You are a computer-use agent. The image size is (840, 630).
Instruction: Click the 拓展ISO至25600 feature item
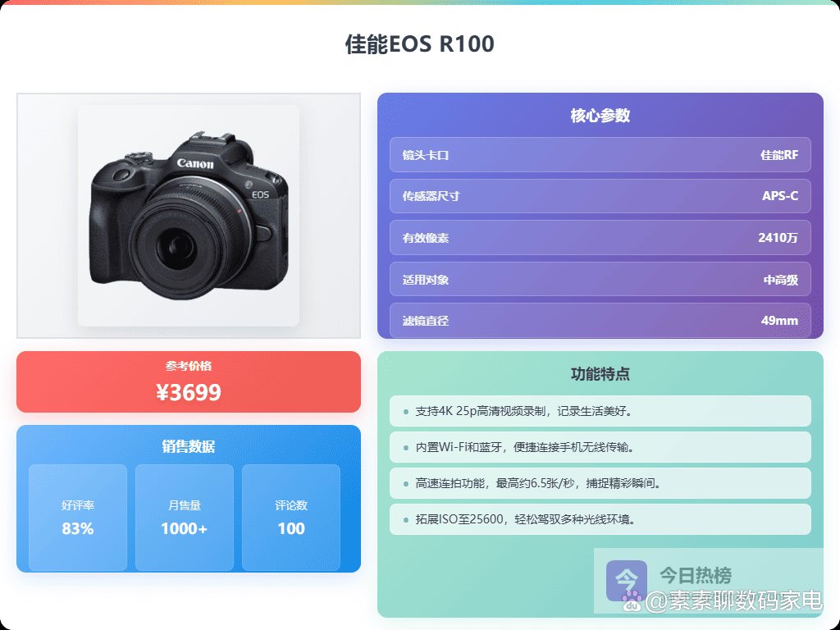pos(600,519)
